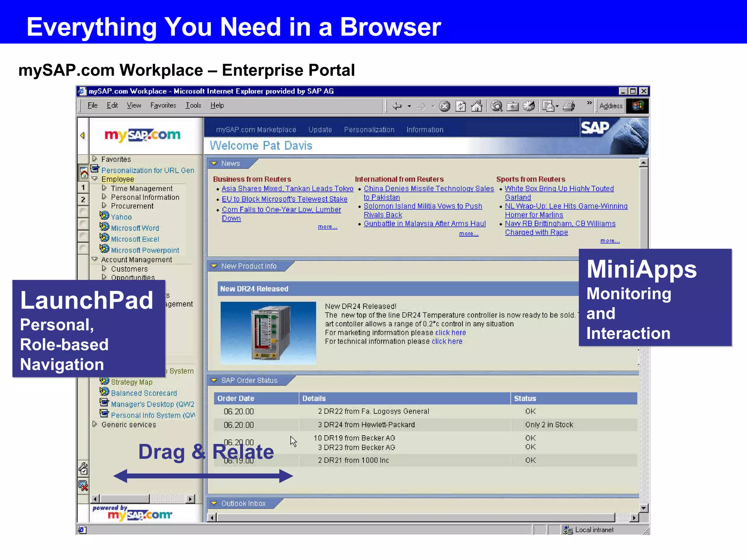747x560 pixels.
Task: Click the Internet Explorer title bar icon
Action: 83,91
